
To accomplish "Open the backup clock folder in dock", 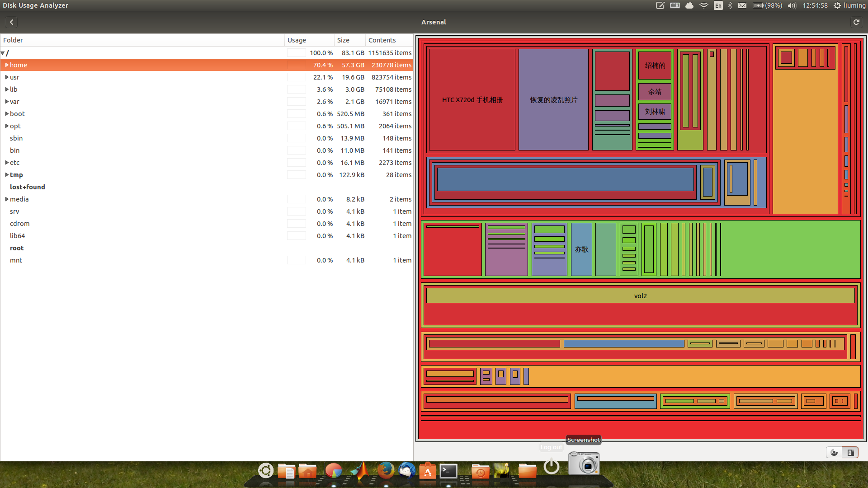I will pos(480,471).
